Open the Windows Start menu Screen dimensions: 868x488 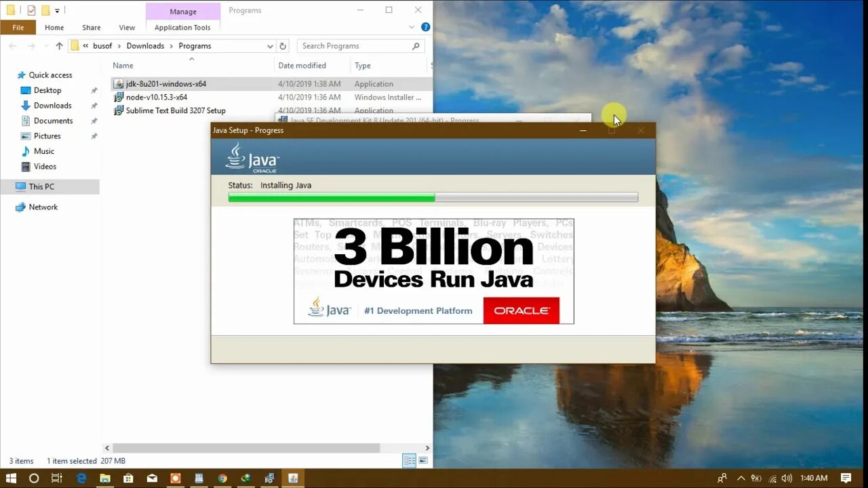[11, 478]
